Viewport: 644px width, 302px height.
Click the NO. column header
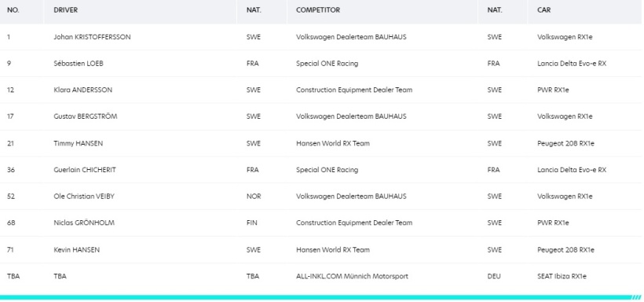[x=13, y=10]
